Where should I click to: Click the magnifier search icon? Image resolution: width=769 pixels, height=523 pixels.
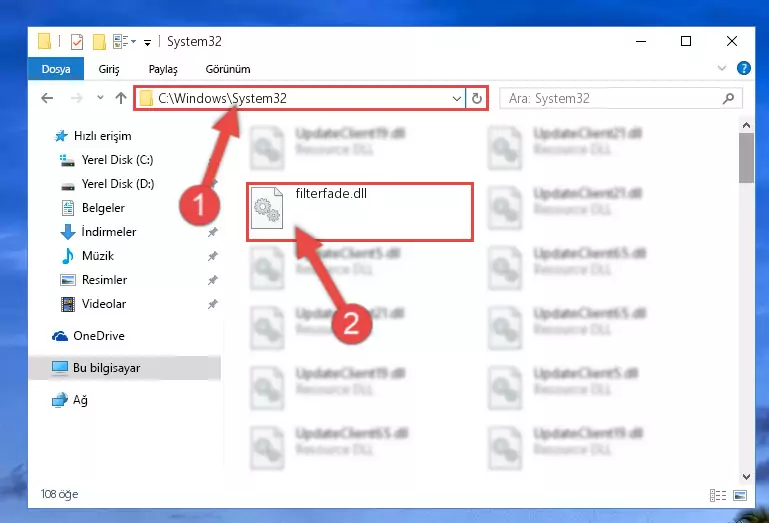728,99
